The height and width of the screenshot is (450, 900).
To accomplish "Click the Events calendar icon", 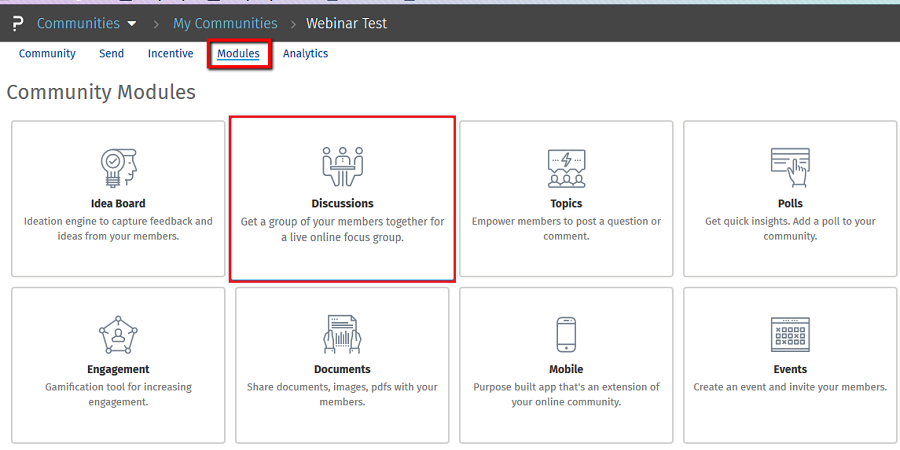I will 790,334.
